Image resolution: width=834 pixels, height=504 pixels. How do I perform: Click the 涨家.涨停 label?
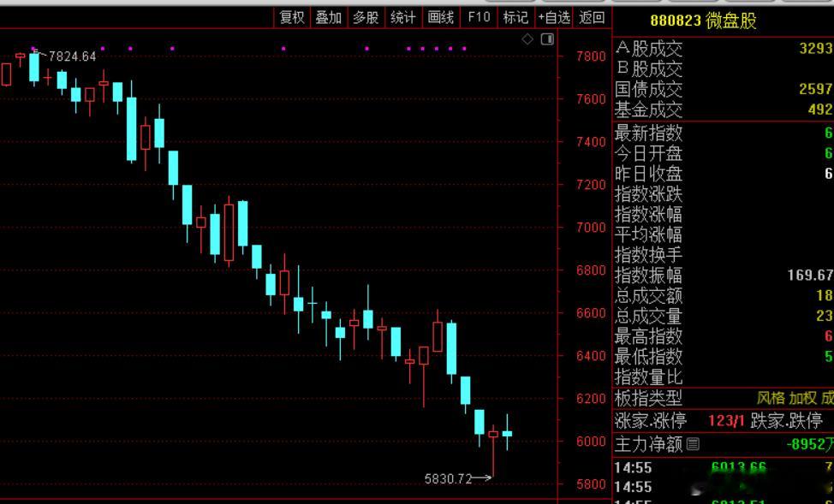click(651, 420)
